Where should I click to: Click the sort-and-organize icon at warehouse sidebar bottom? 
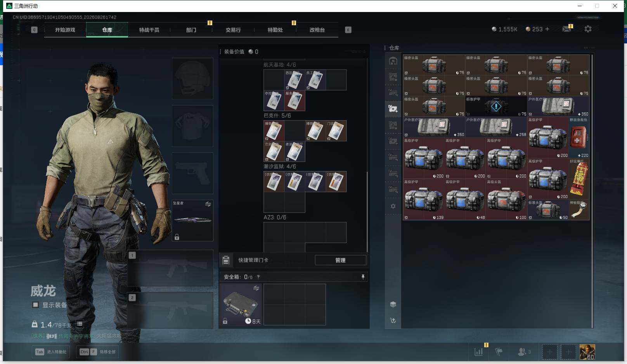pyautogui.click(x=393, y=321)
